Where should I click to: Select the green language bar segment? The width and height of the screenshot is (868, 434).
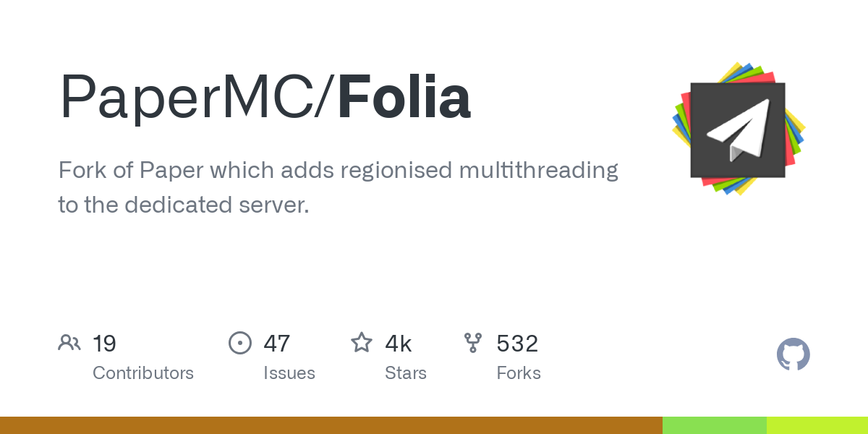tap(714, 425)
